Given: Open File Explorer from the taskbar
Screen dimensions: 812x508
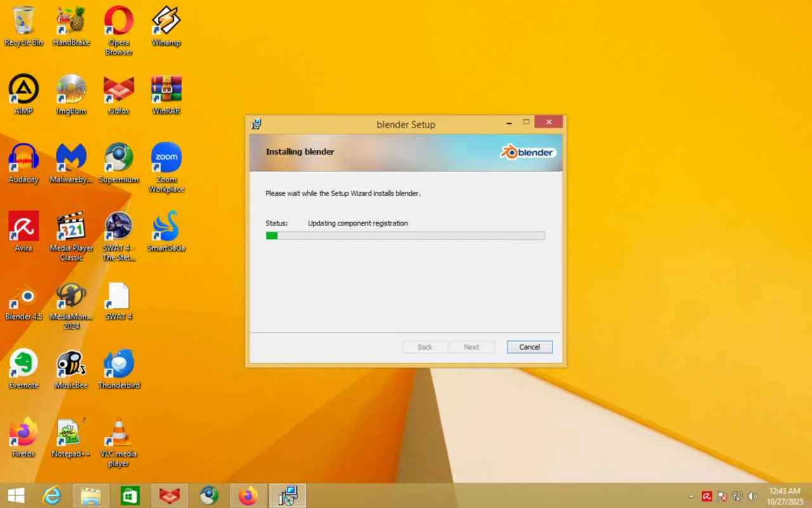Looking at the screenshot, I should point(91,496).
